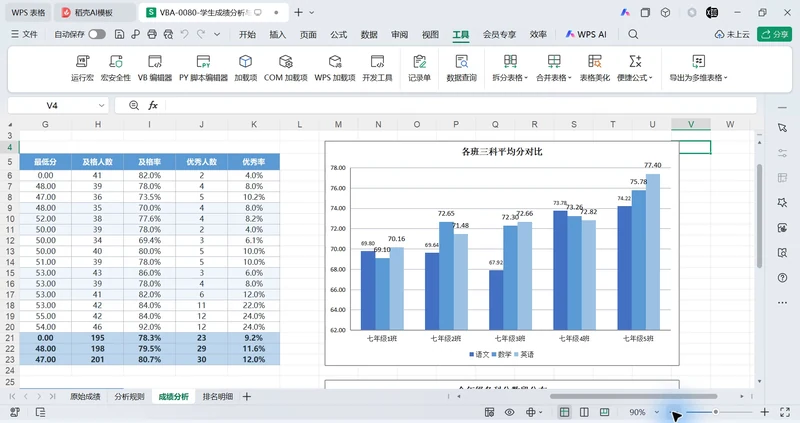Open the search magnifier in menu bar

coord(633,34)
